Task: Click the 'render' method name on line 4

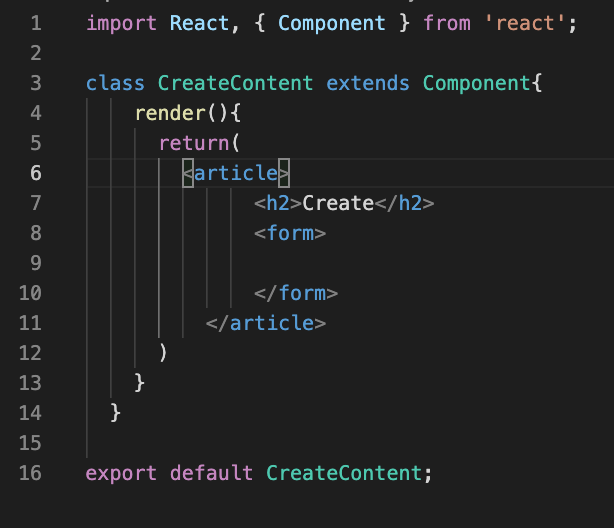Action: [x=170, y=113]
